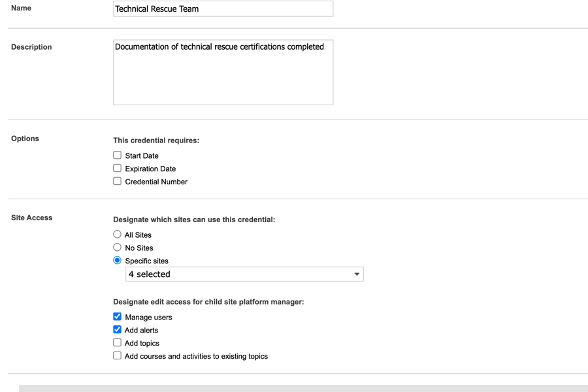The width and height of the screenshot is (588, 392).
Task: Open the '4 selected' sites dropdown
Action: point(244,274)
